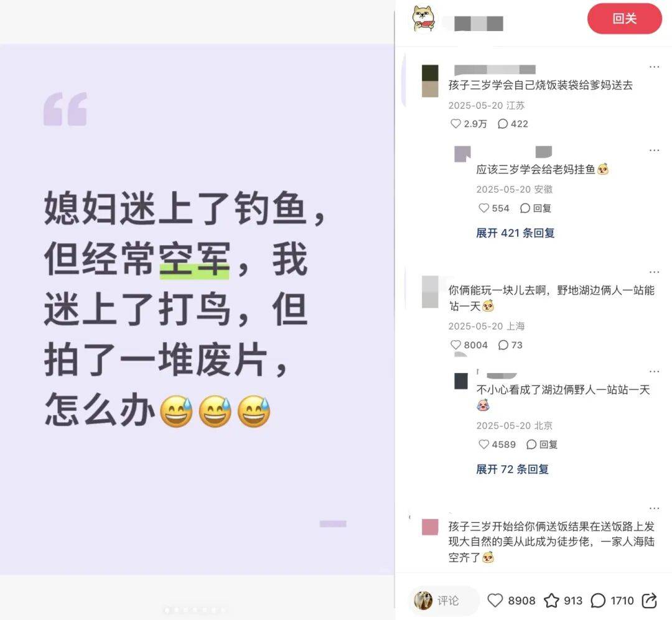The width and height of the screenshot is (672, 620).
Task: Like the post with 8908 likes
Action: [495, 600]
